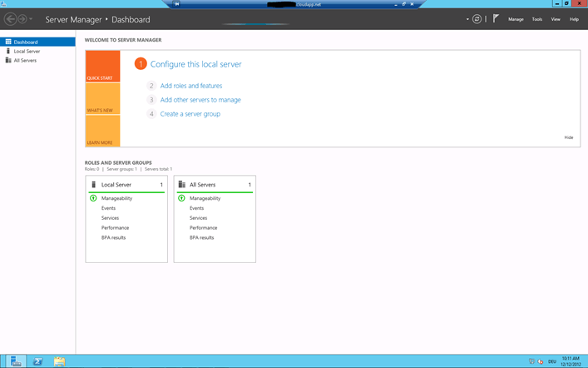
Task: Open Performance in All Servers tile
Action: (203, 227)
